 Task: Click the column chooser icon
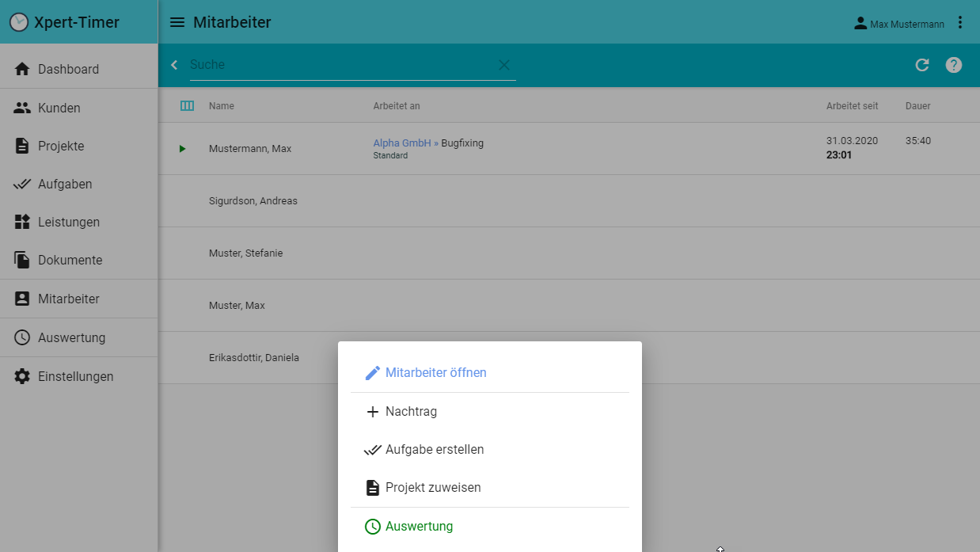[187, 105]
